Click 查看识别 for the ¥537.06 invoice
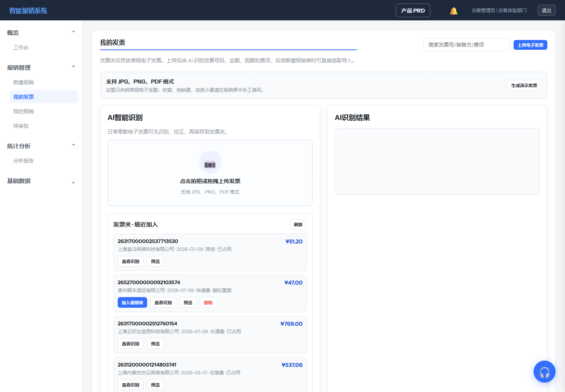 (131, 385)
